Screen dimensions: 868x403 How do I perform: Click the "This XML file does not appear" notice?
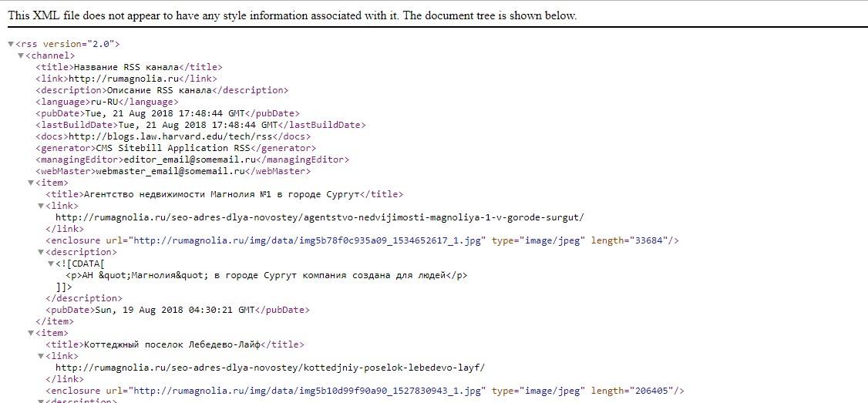(x=292, y=15)
